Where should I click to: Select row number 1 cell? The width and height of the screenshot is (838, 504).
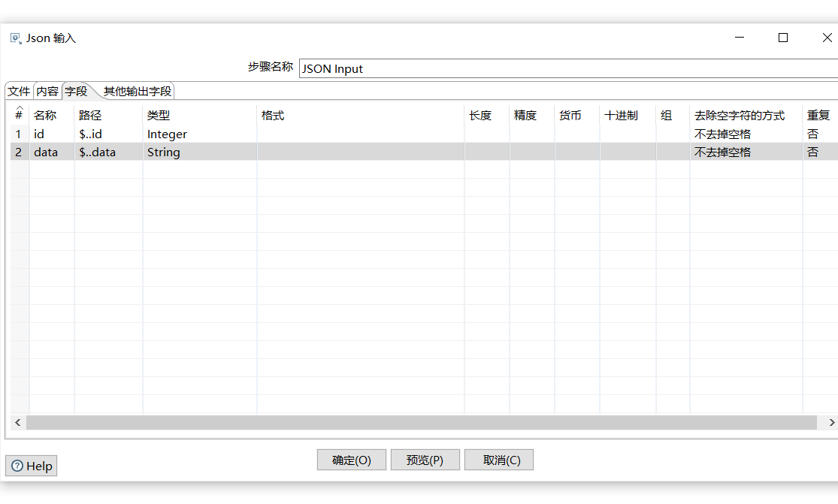click(x=20, y=134)
